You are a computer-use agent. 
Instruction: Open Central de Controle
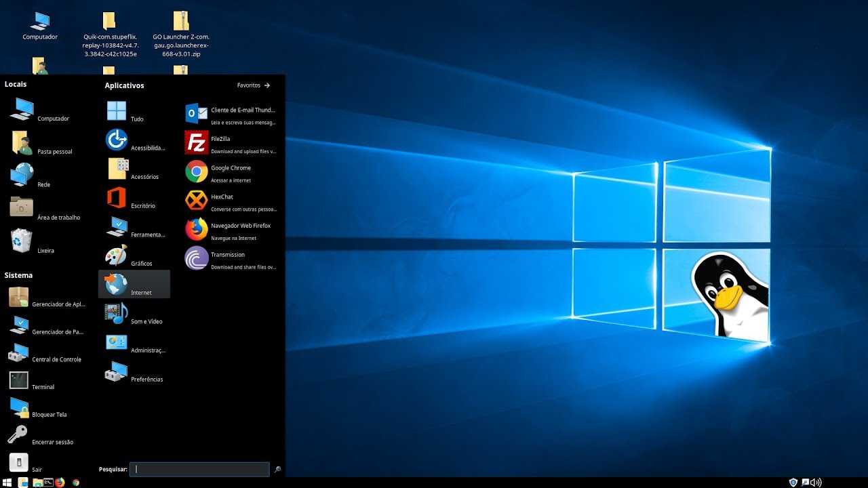tap(56, 359)
